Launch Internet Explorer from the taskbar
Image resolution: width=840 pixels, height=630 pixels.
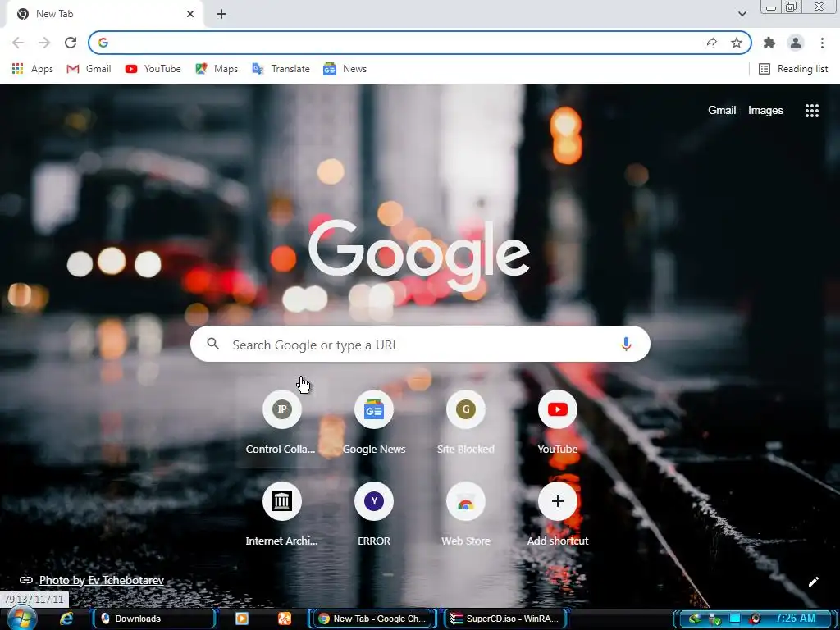pyautogui.click(x=66, y=619)
